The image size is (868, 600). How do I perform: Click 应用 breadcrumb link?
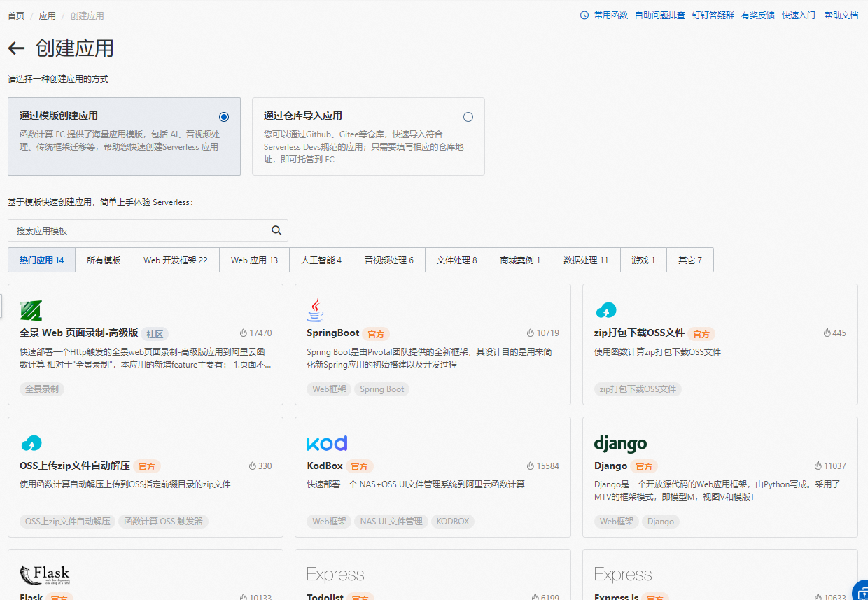(x=48, y=15)
